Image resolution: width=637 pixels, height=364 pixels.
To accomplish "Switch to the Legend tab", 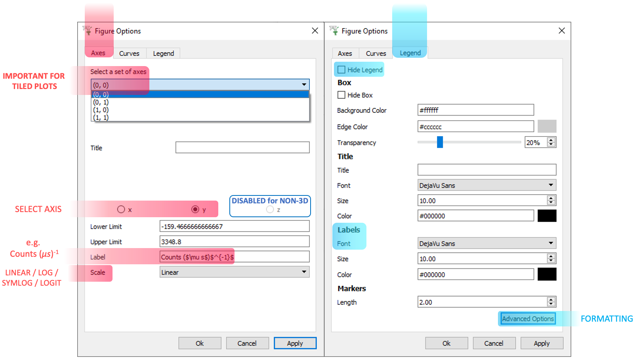I will click(x=410, y=53).
